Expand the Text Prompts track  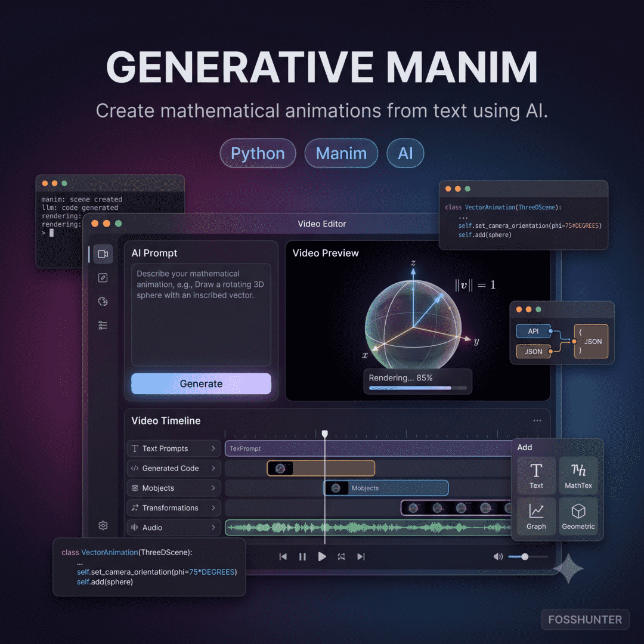point(213,448)
